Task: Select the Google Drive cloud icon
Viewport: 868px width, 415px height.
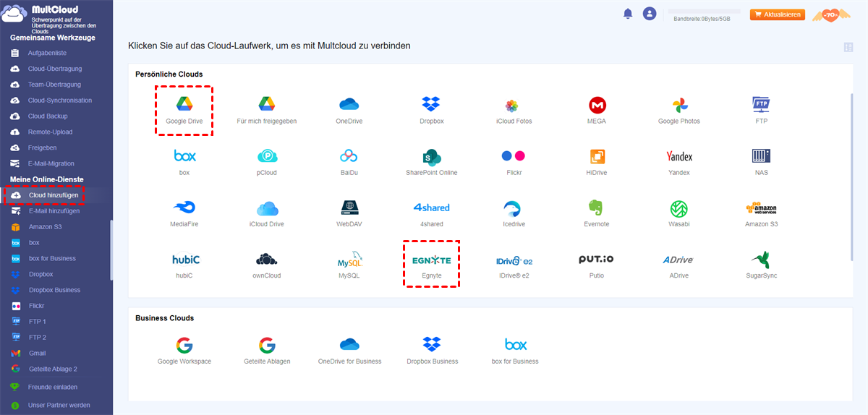Action: pos(184,105)
